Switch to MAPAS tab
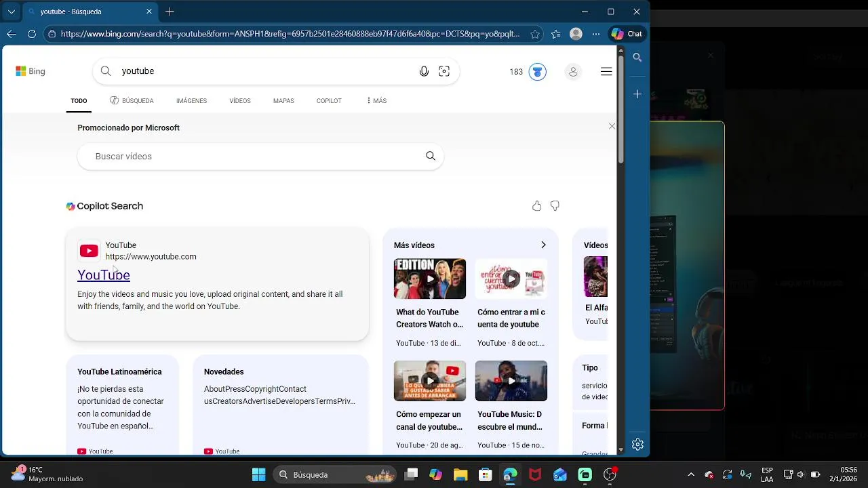 (x=283, y=100)
